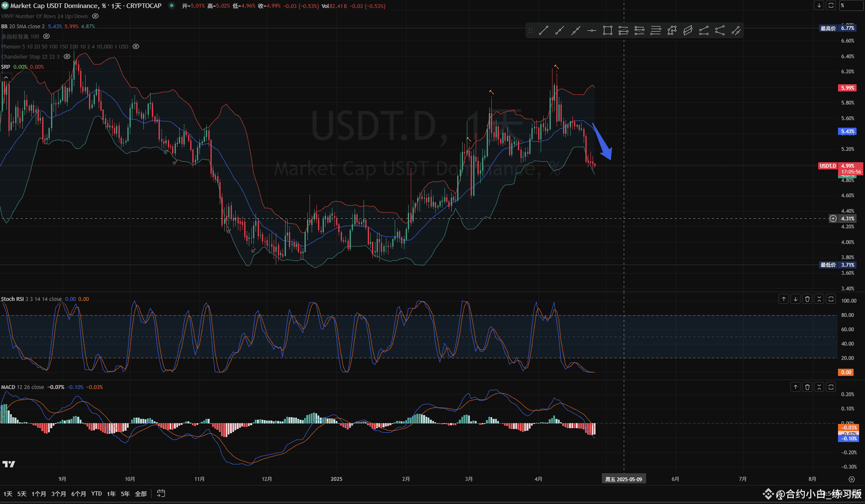
Task: Select the trend line drawing tool
Action: pyautogui.click(x=544, y=30)
